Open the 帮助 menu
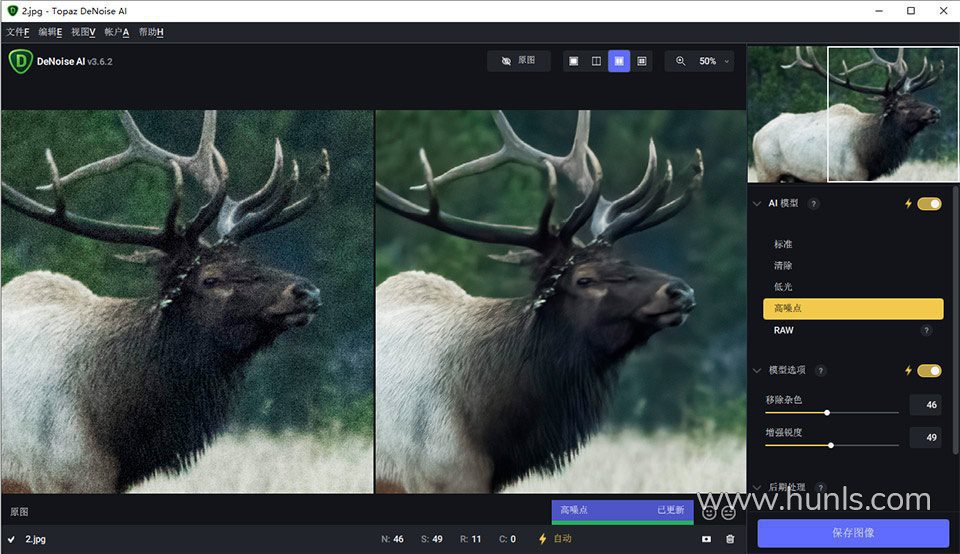Screen dimensions: 960x554 coord(151,32)
